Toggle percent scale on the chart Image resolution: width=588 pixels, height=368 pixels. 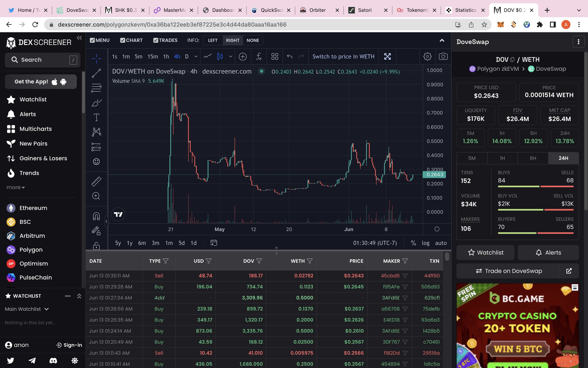point(413,243)
